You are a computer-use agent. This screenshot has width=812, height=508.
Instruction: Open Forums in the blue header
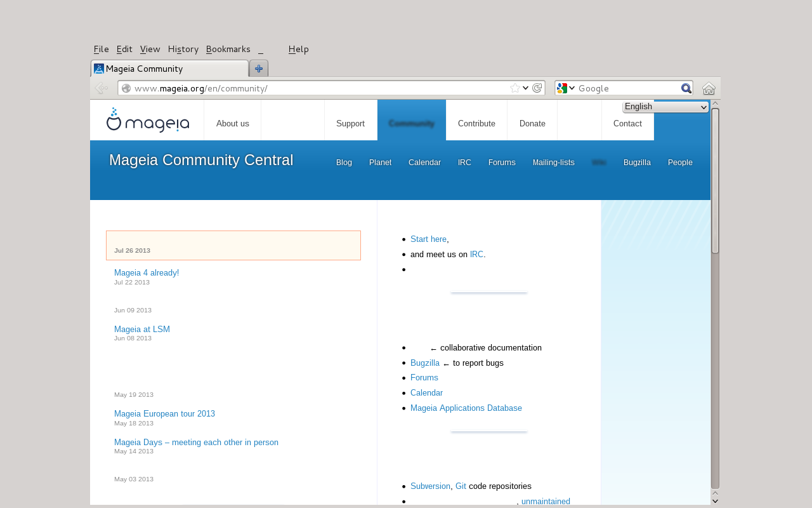[502, 163]
